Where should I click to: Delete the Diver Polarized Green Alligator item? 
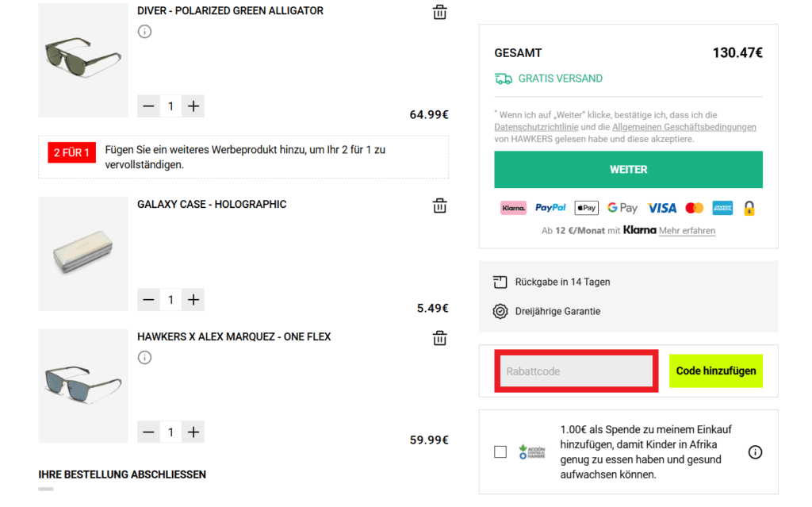point(439,12)
